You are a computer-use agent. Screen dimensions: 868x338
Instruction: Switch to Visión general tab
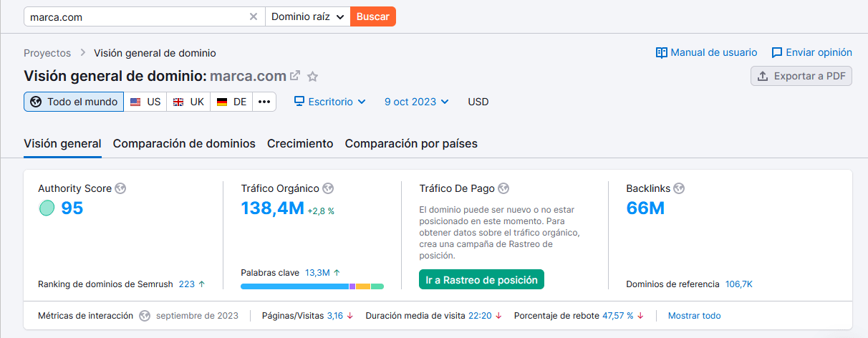(62, 143)
